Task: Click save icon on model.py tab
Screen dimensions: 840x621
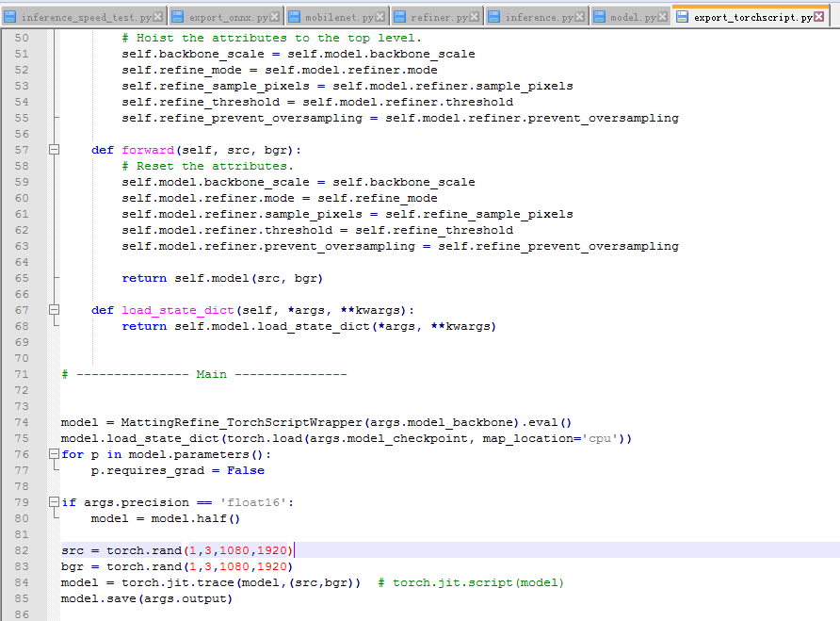Action: tap(599, 17)
